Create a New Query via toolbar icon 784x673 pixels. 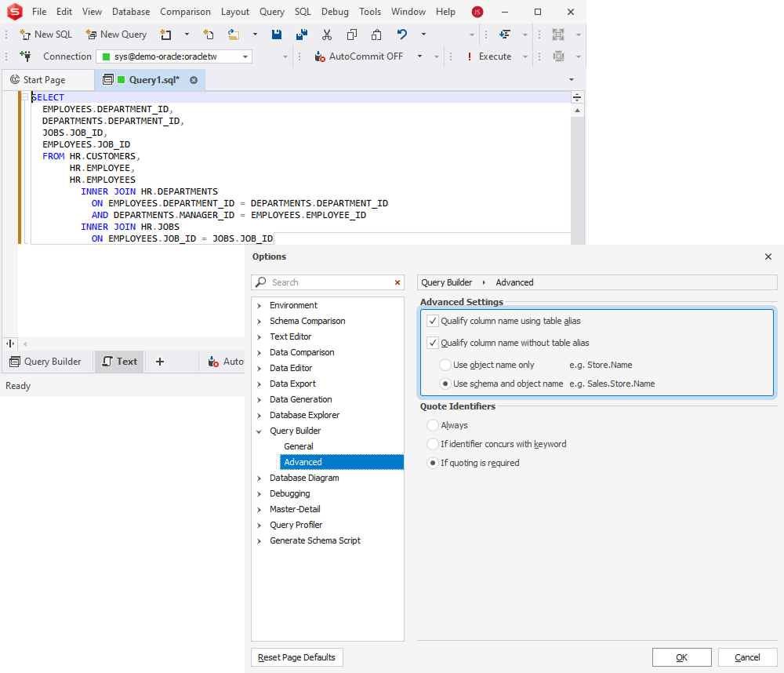[116, 35]
